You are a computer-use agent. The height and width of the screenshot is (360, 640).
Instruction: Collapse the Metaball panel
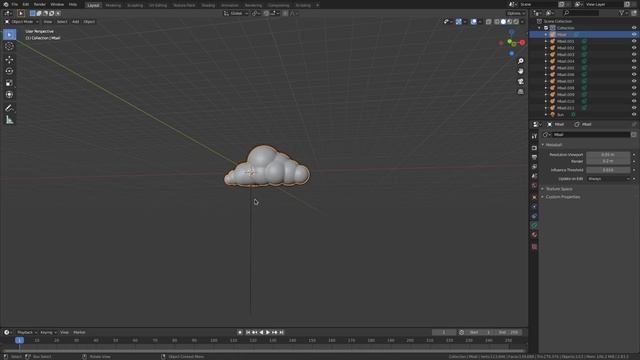553,145
